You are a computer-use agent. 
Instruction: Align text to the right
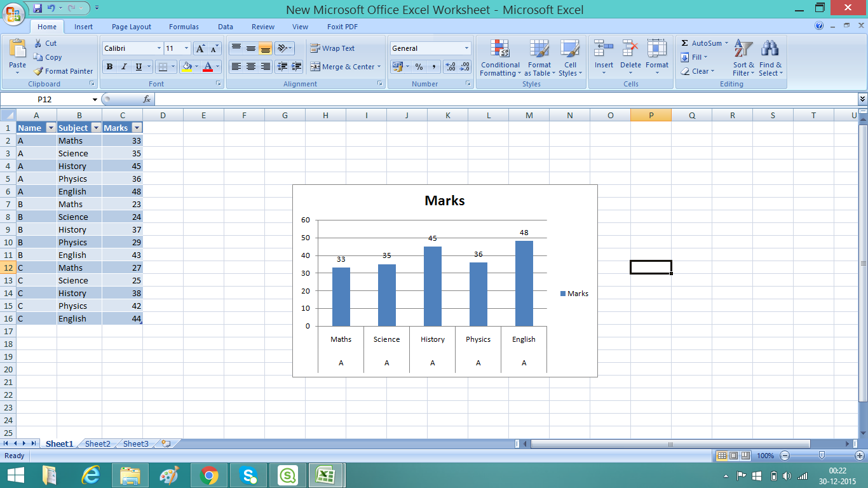(x=266, y=67)
